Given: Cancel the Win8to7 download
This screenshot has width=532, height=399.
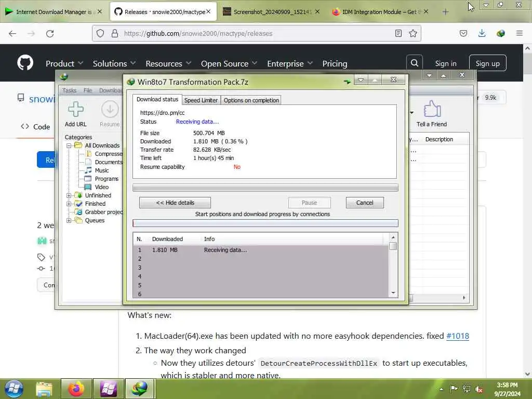Looking at the screenshot, I should click(x=365, y=203).
